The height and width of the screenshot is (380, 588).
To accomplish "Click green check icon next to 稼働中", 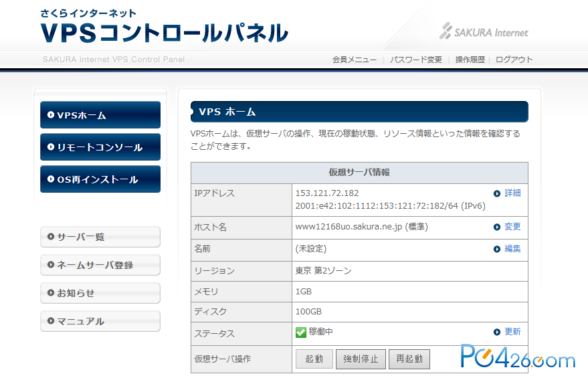I will pos(301,332).
